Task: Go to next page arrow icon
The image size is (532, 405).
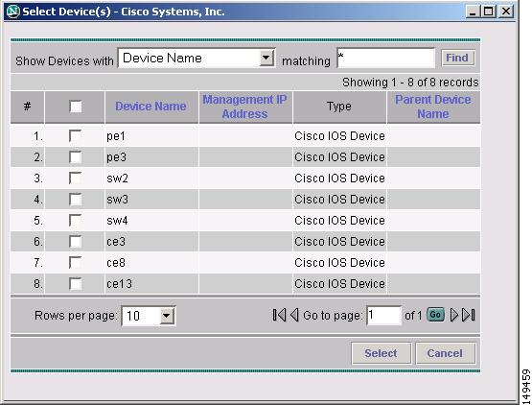Action: click(x=454, y=315)
